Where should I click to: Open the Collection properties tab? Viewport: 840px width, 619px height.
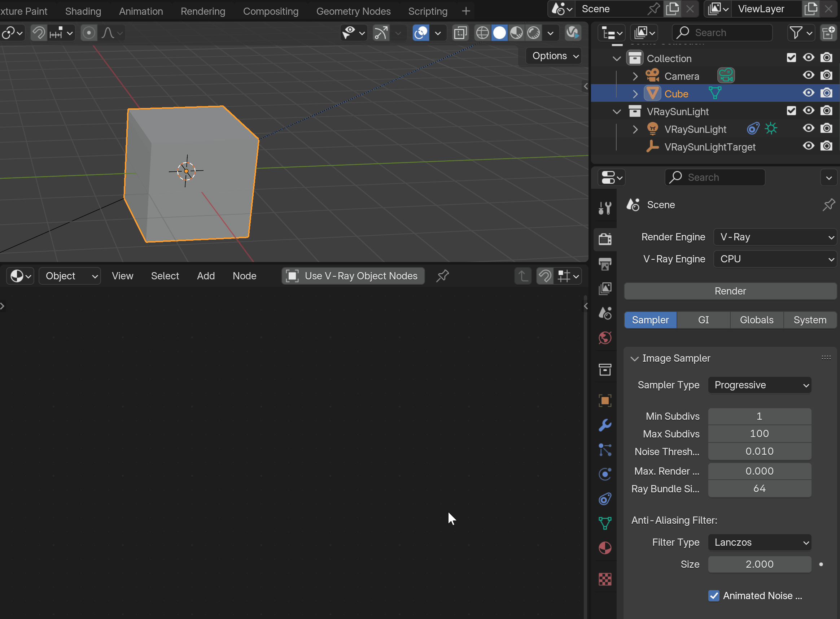(605, 370)
